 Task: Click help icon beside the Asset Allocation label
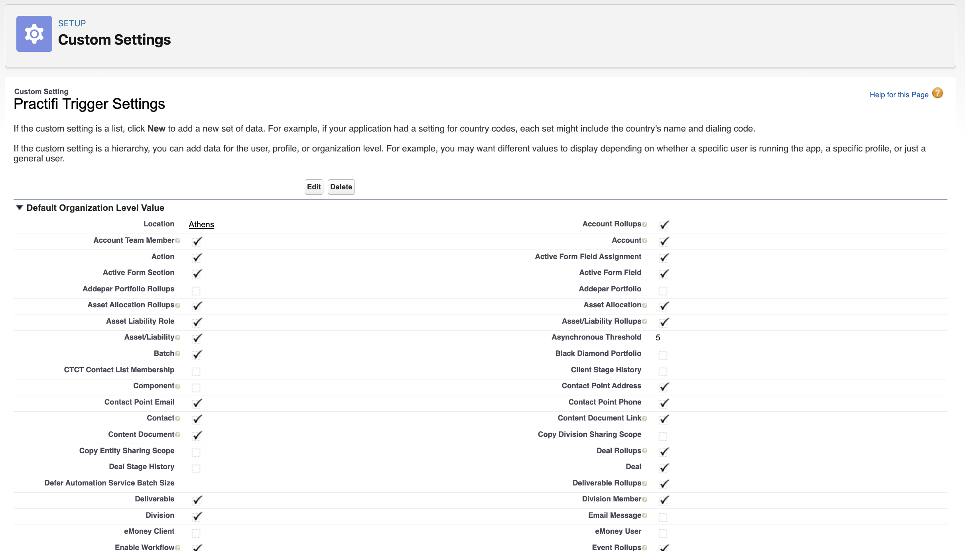[x=645, y=305]
